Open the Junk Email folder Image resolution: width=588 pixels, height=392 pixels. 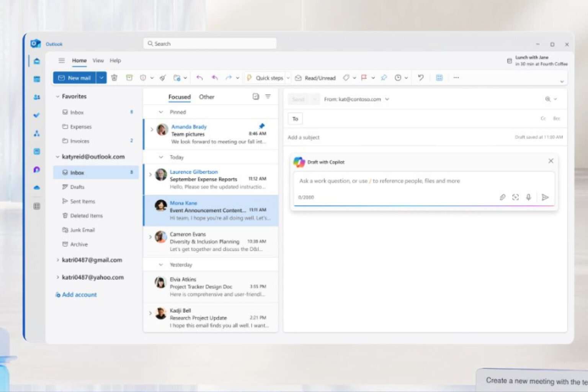tap(96, 230)
